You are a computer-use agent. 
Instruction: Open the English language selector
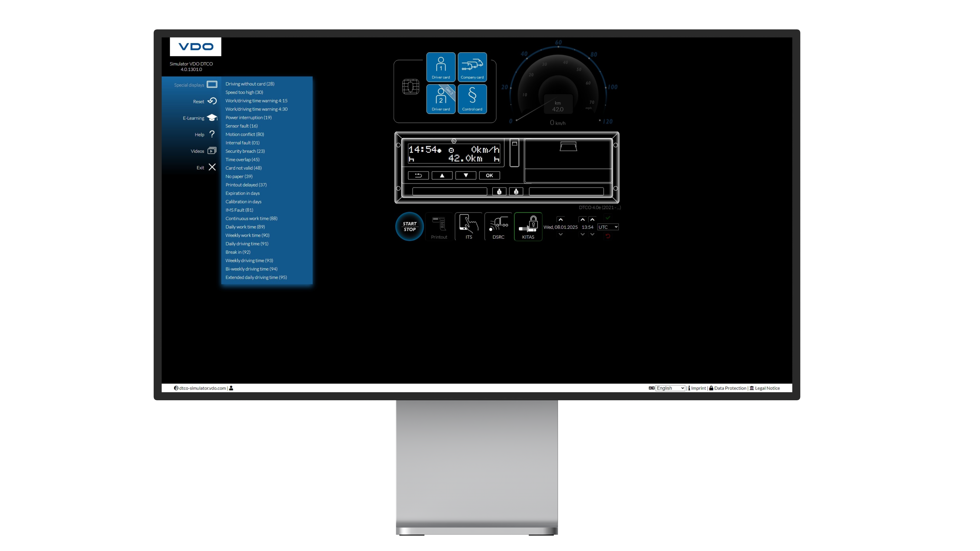[x=670, y=388]
